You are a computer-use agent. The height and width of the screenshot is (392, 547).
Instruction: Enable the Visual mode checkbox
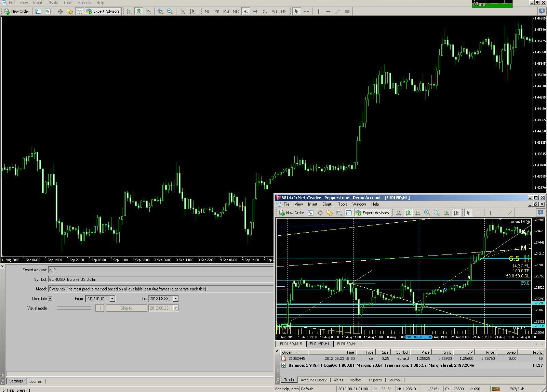[50, 308]
